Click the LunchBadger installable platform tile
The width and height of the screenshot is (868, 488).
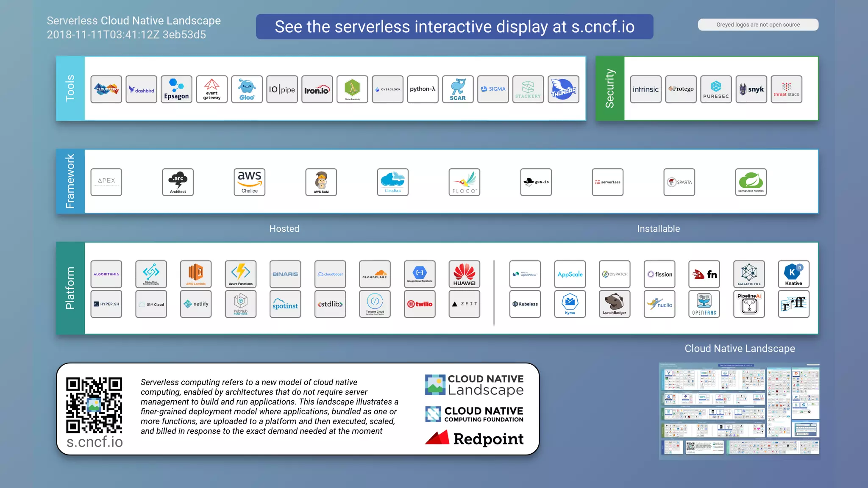tap(614, 304)
